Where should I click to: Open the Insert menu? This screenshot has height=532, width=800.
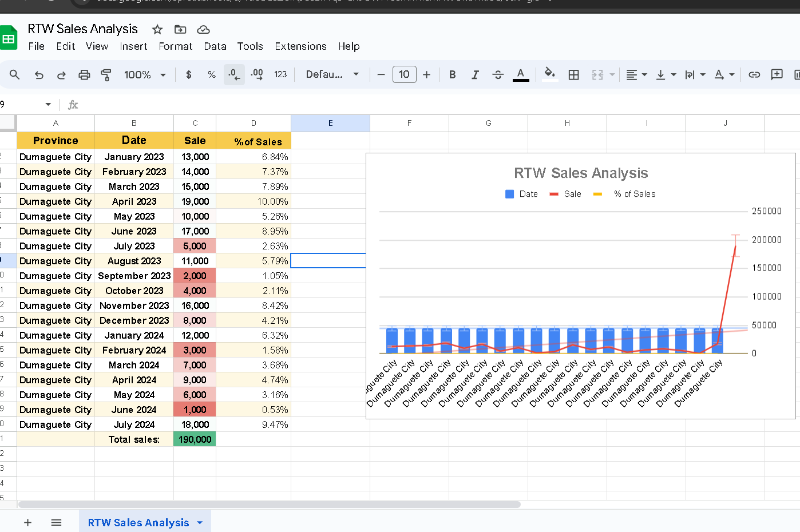[x=133, y=46]
